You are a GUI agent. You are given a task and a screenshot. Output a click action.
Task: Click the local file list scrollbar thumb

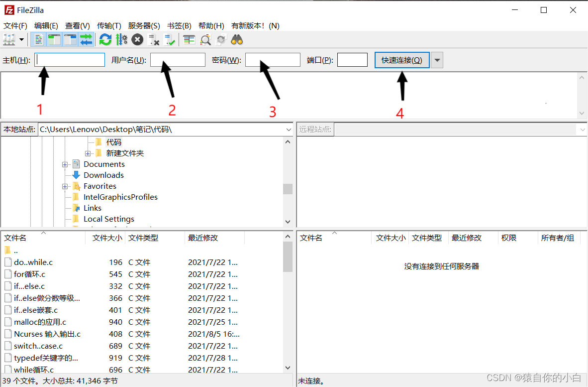coord(288,257)
